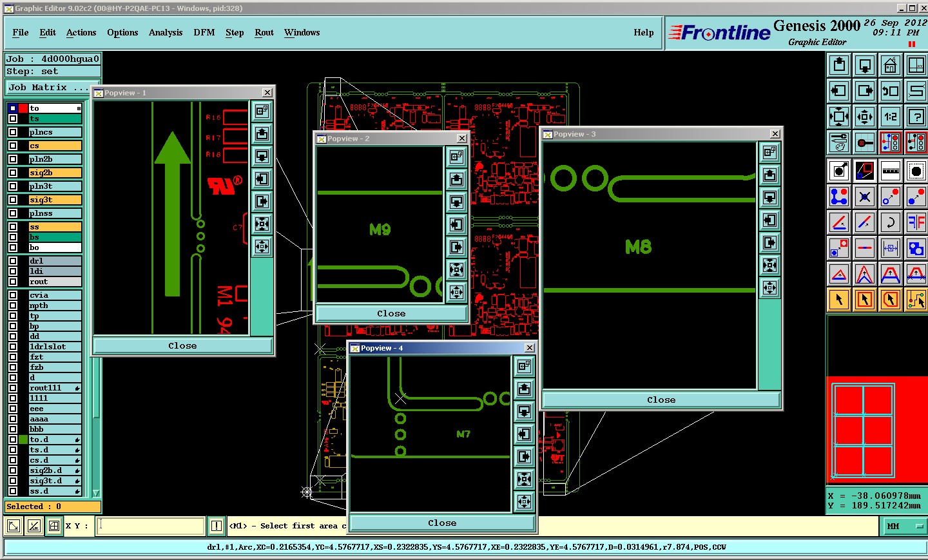
Task: Open the Actions menu
Action: click(81, 32)
